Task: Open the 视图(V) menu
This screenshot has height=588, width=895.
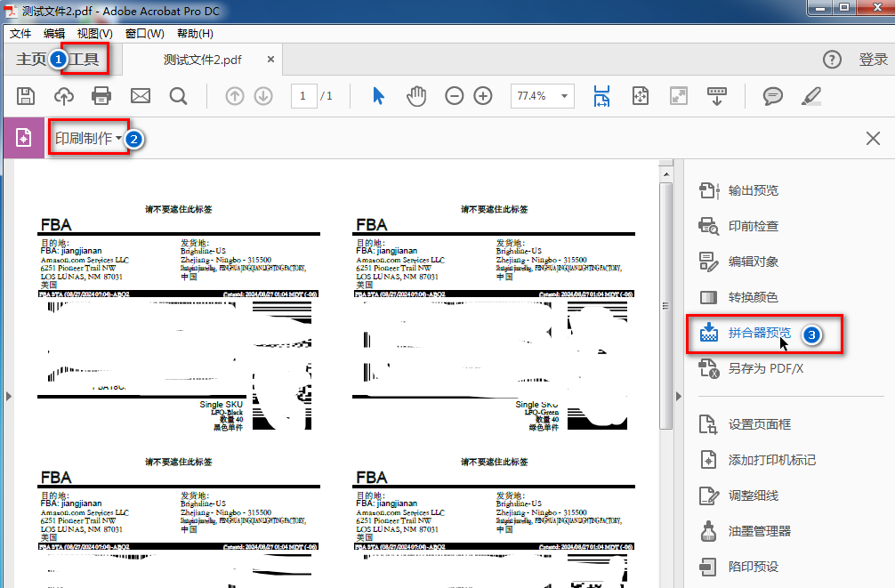Action: [x=95, y=34]
